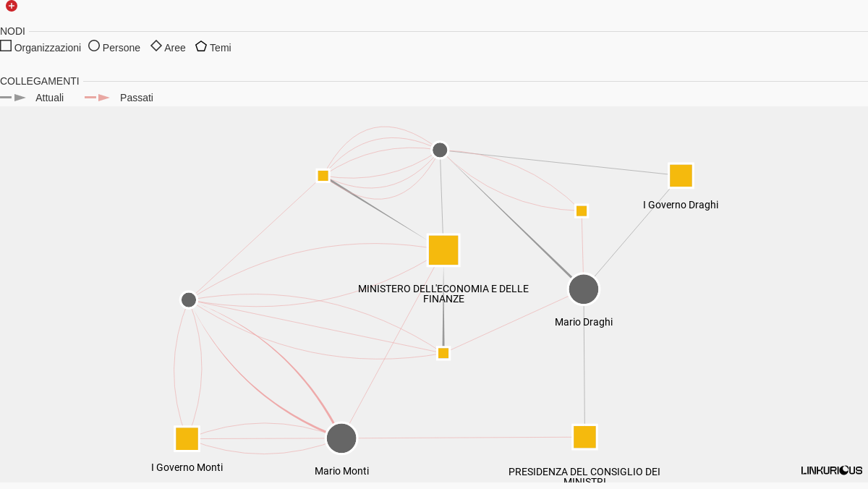Open the Linkurious logo link

(x=832, y=470)
